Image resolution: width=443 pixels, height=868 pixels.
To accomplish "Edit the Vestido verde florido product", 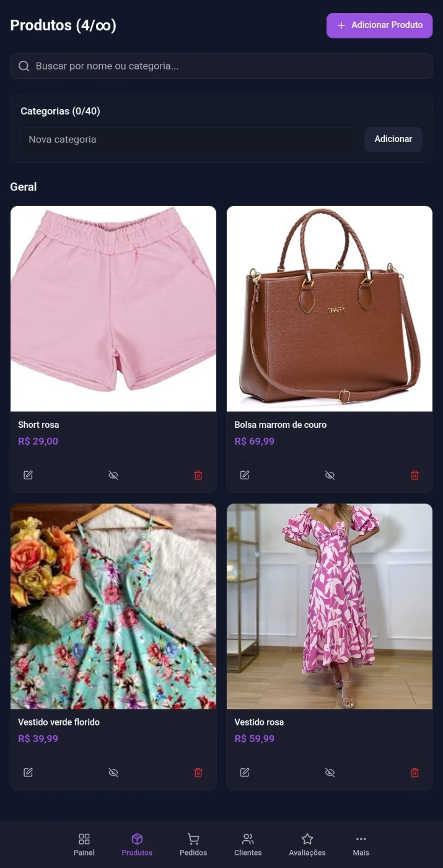I will click(x=28, y=773).
